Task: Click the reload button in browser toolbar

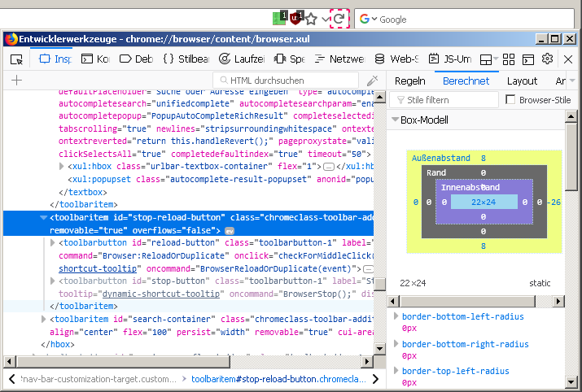Action: (x=340, y=18)
